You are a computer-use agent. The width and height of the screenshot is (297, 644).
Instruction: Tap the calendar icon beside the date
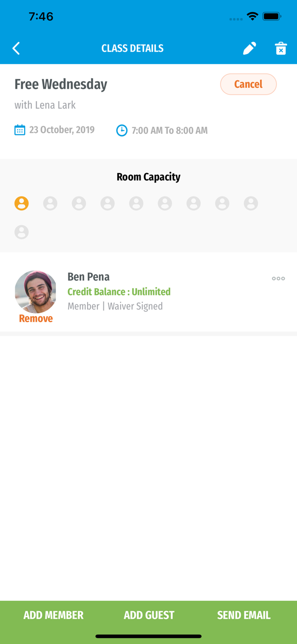20,130
